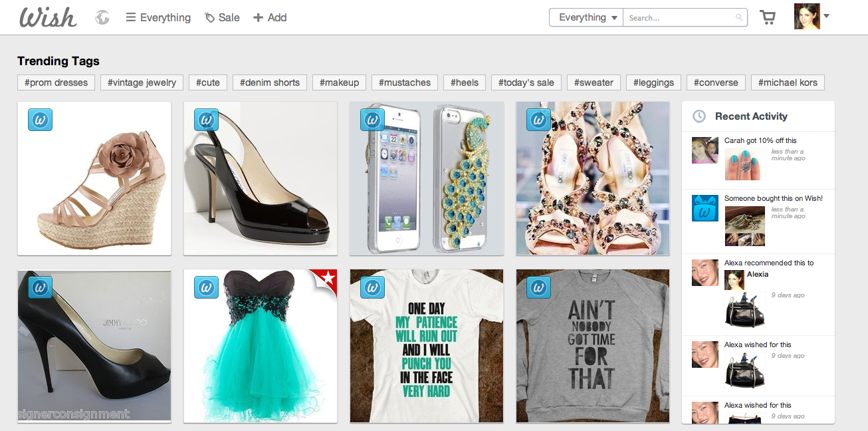Open black Jimmy Choo peep-toe pump product
This screenshot has height=431, width=868.
94,346
